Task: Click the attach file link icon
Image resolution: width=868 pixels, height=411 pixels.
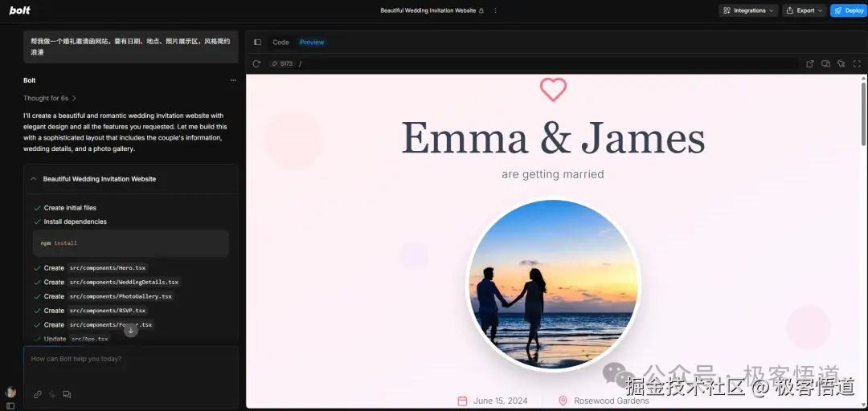Action: [x=38, y=394]
